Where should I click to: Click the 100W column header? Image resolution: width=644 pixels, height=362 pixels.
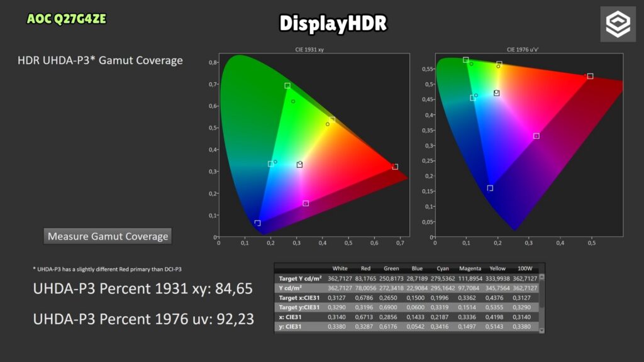[525, 268]
